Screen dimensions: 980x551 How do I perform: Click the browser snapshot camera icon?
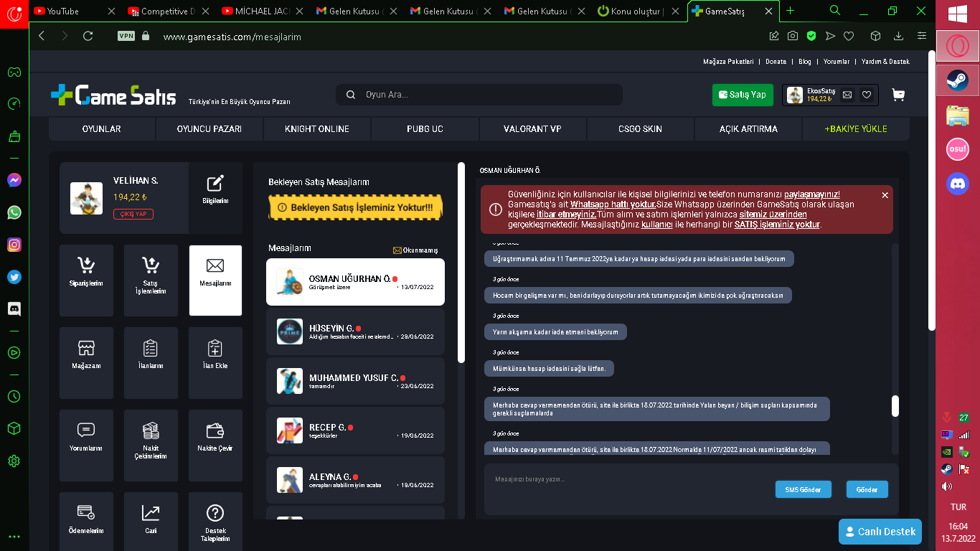(793, 36)
